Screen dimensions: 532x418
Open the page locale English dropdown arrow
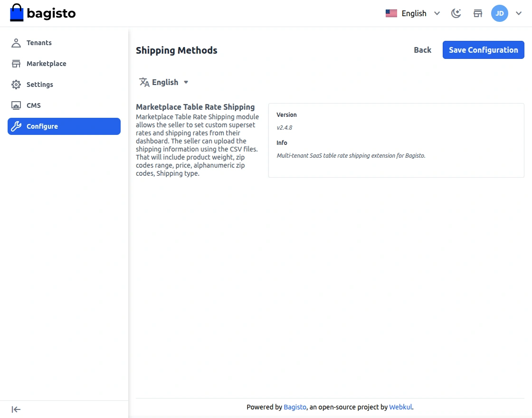click(186, 82)
